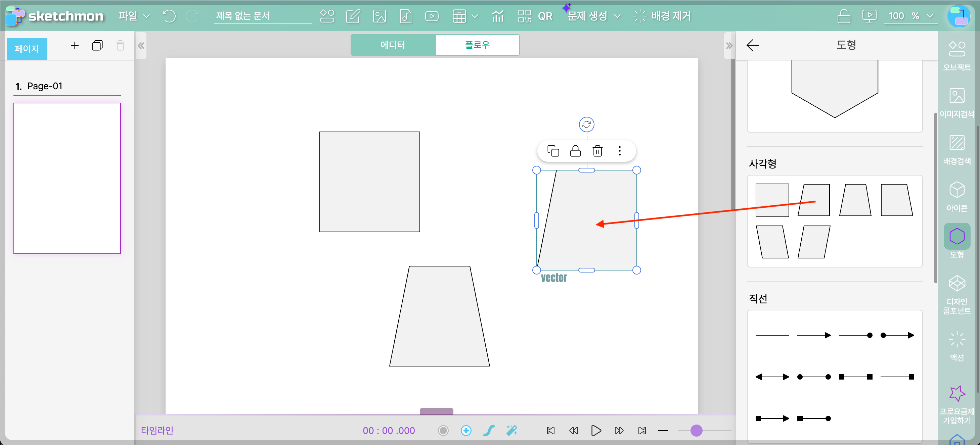Select the Page-01 thumbnail
980x445 pixels.
click(x=67, y=178)
